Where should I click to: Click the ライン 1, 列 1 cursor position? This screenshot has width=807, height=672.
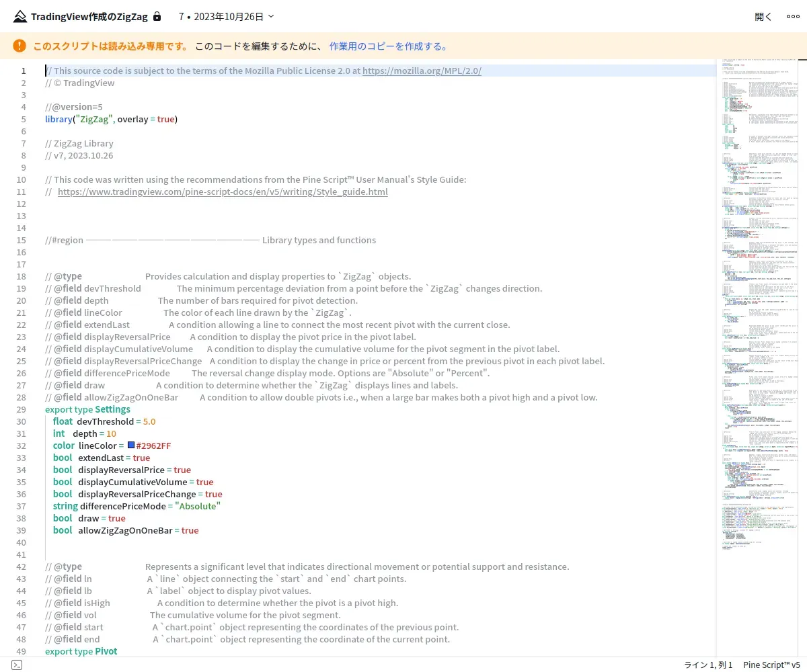coord(707,665)
